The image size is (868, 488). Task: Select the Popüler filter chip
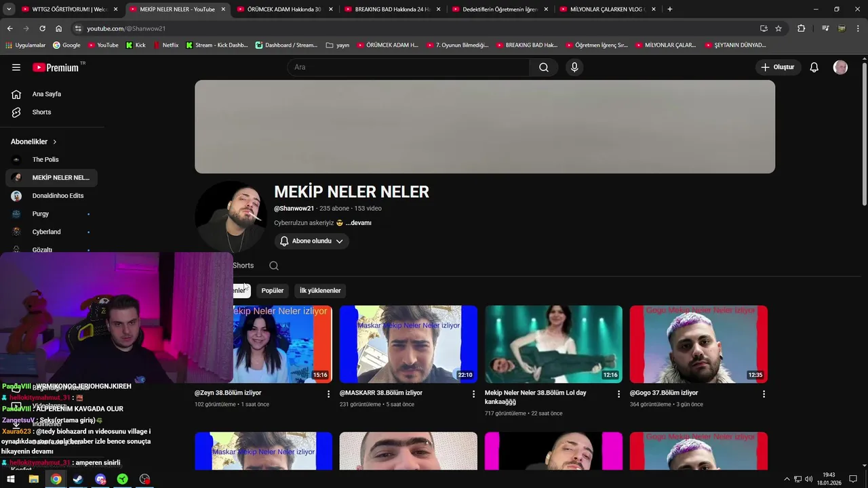tap(273, 291)
